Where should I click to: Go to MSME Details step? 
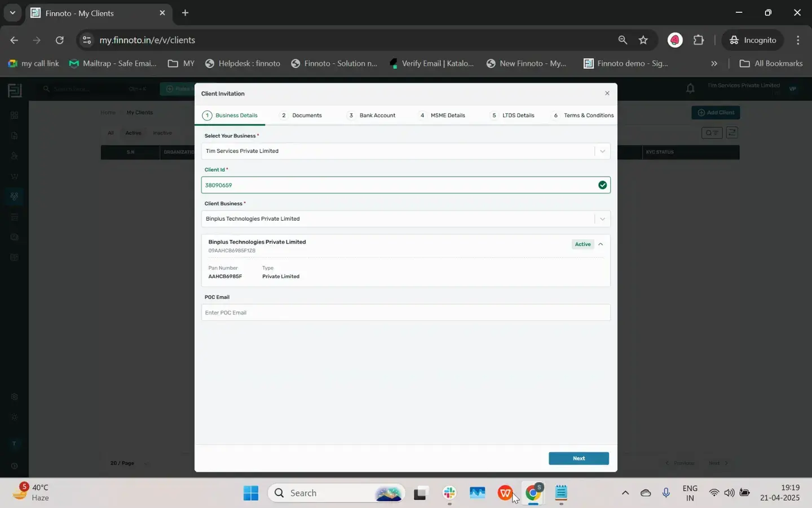click(442, 115)
